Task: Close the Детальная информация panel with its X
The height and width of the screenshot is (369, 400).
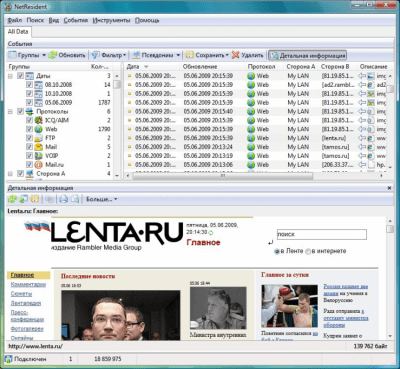Action: coord(389,188)
